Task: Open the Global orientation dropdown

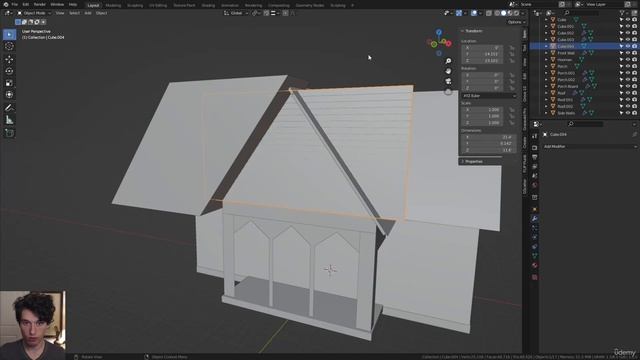Action: tap(237, 13)
